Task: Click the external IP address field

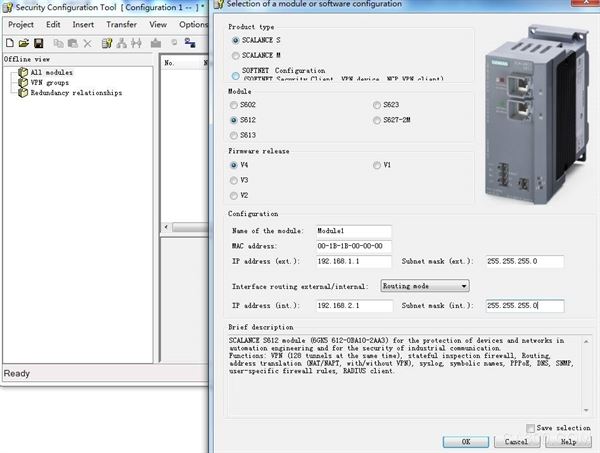Action: tap(353, 262)
